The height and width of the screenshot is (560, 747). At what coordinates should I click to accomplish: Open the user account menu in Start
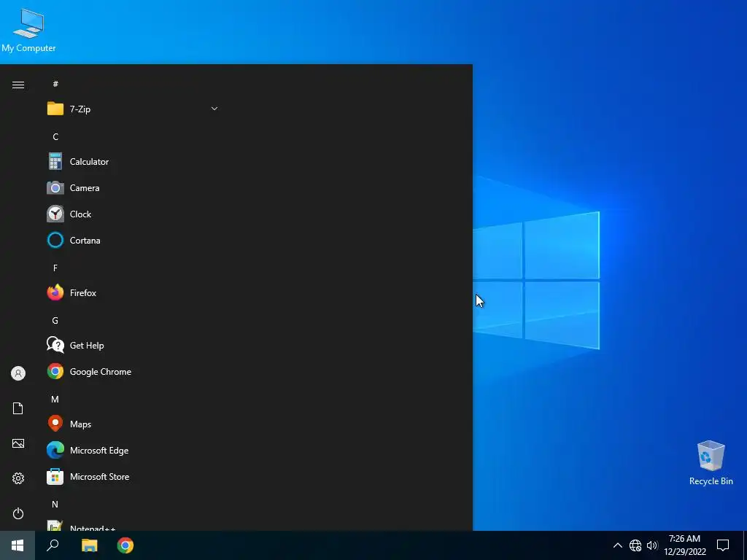coord(18,373)
